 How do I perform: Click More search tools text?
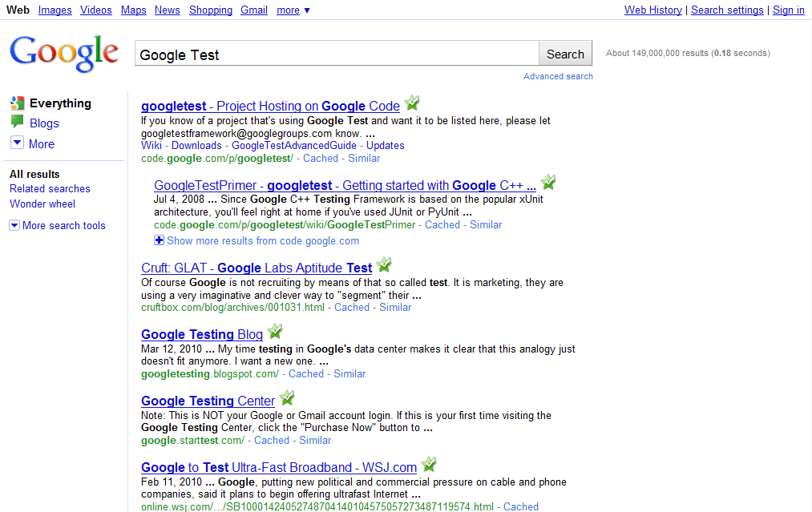coord(63,225)
